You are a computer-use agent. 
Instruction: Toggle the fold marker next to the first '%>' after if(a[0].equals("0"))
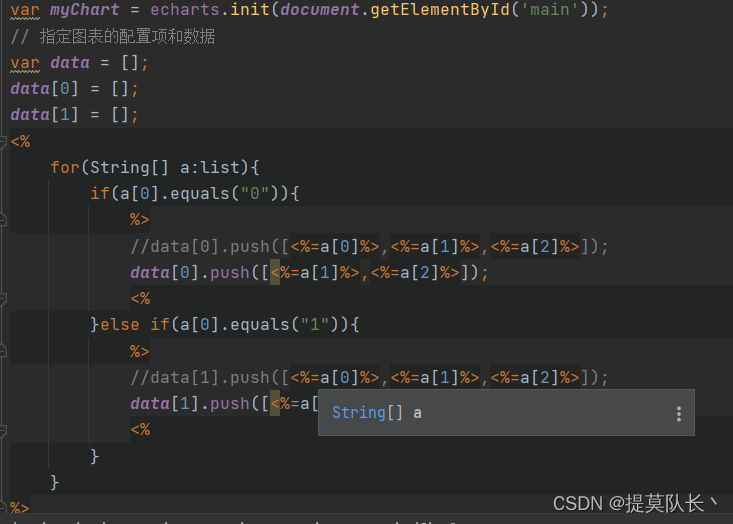(3, 219)
